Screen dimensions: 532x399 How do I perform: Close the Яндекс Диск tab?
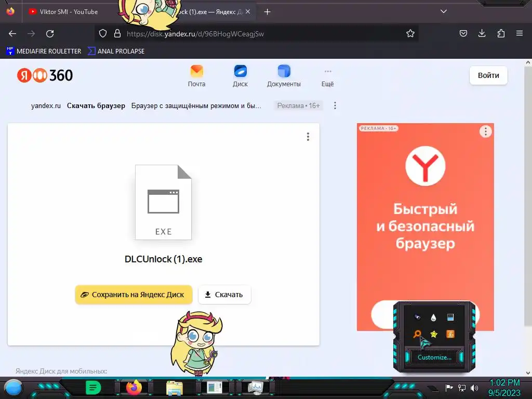click(x=248, y=11)
